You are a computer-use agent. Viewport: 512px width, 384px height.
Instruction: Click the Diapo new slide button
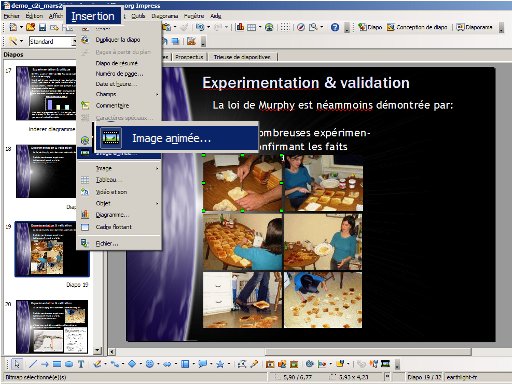(370, 27)
